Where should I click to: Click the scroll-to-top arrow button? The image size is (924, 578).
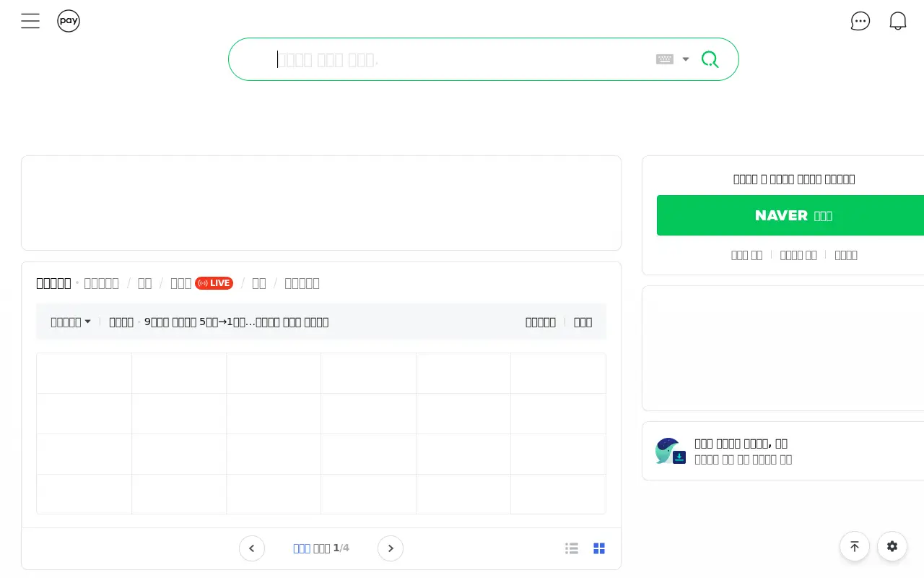click(855, 546)
